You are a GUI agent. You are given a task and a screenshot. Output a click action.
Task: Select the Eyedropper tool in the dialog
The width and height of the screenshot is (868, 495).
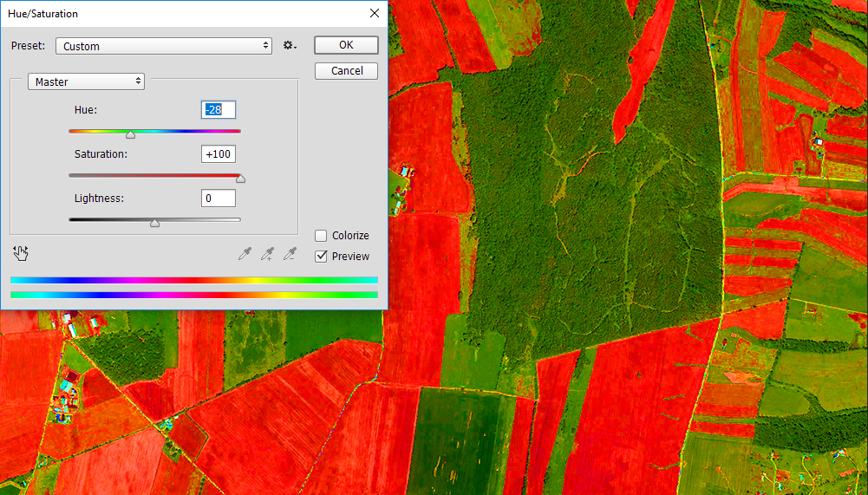pyautogui.click(x=245, y=254)
